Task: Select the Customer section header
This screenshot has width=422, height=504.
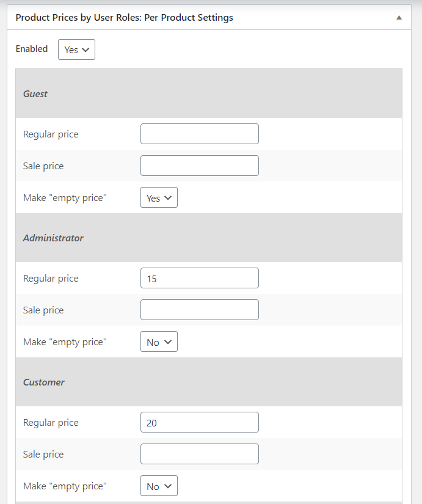Action: [209, 382]
